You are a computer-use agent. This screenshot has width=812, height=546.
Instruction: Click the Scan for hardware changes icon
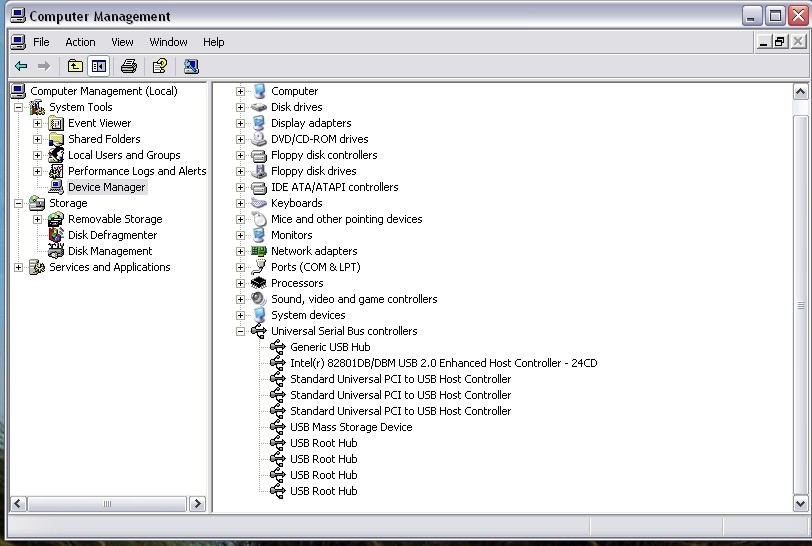click(191, 66)
